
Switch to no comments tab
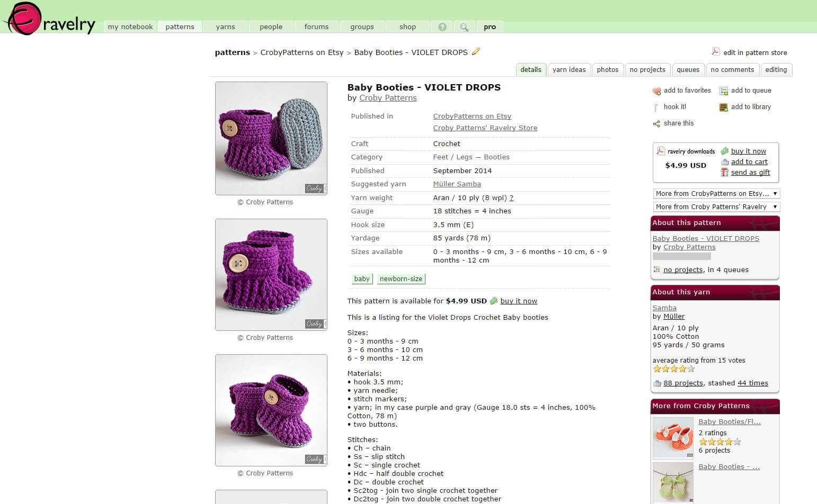click(x=732, y=70)
